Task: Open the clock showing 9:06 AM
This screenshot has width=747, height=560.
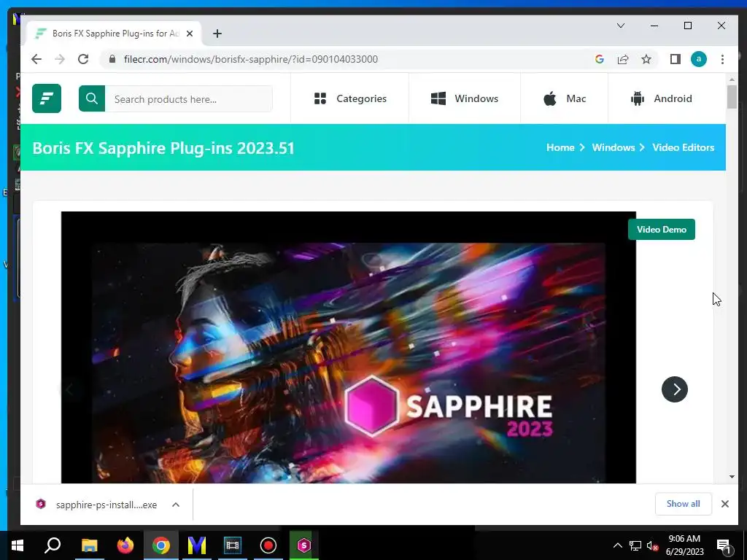Action: pyautogui.click(x=684, y=545)
